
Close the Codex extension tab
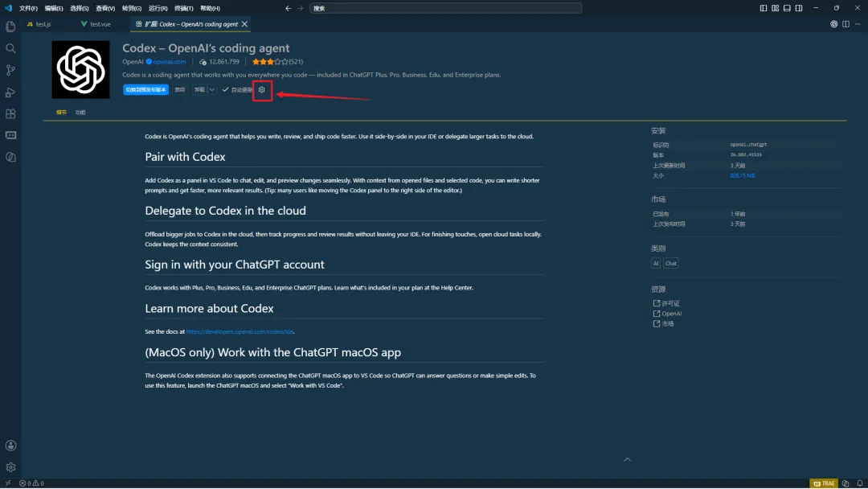244,24
